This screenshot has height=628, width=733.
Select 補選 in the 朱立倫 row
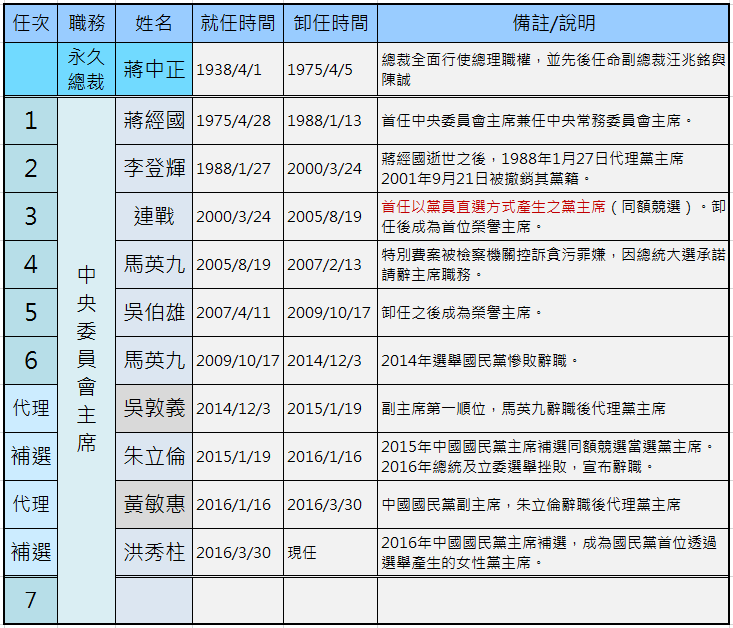(31, 456)
